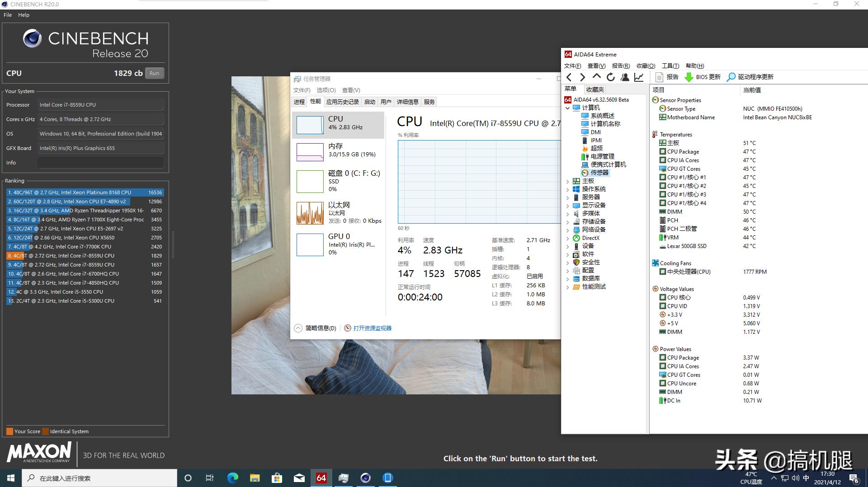868x487 pixels.
Task: Launch Microsoft Edge from the taskbar
Action: pos(232,478)
